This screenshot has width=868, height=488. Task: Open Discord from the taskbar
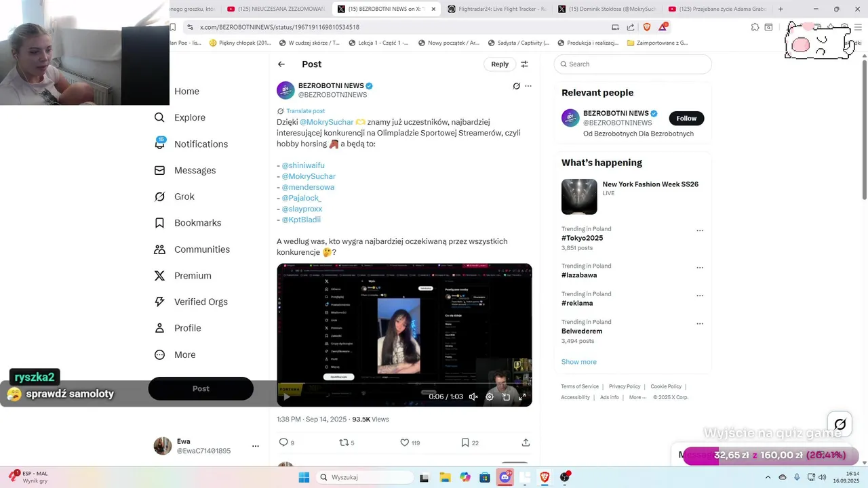click(x=505, y=477)
